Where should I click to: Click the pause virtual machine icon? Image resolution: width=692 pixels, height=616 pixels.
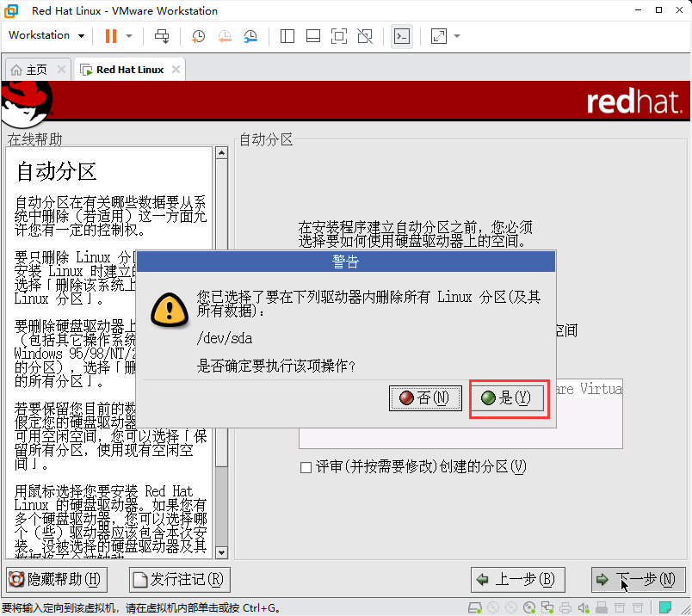111,36
